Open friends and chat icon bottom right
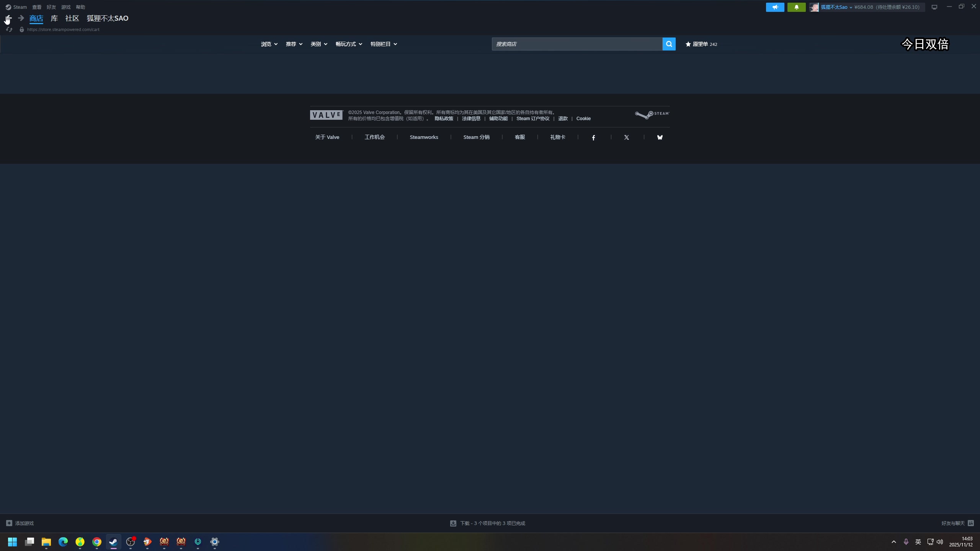The width and height of the screenshot is (980, 551). click(x=970, y=523)
